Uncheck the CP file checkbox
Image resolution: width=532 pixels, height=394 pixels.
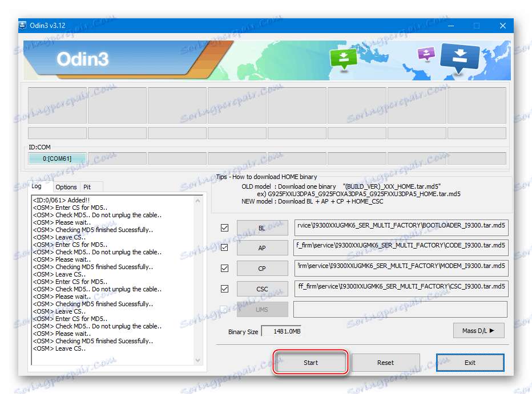(224, 269)
